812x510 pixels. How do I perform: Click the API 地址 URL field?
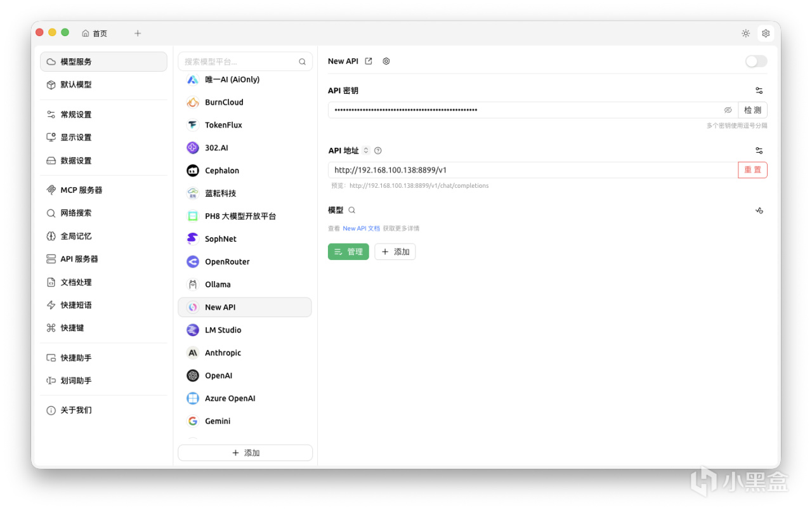click(533, 170)
